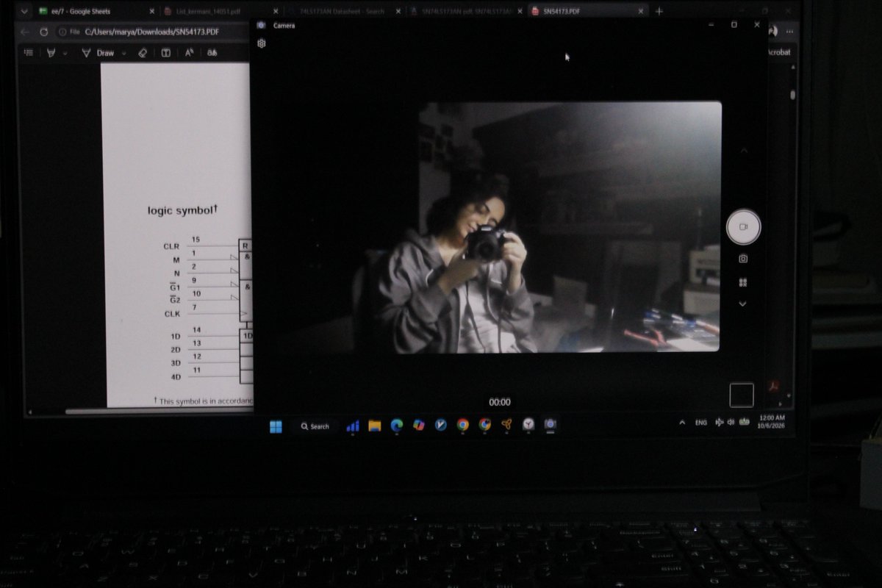The width and height of the screenshot is (882, 588).
Task: Click the down chevron below the barcode mode icon
Action: [x=742, y=304]
